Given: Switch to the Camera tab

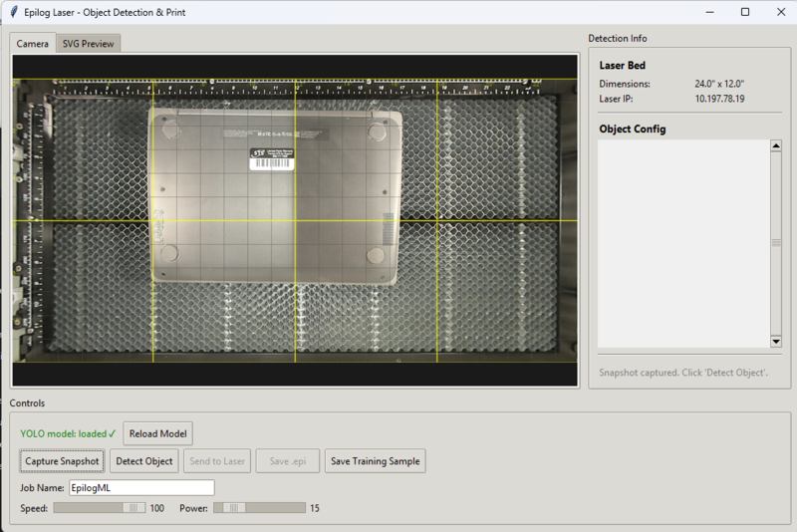Looking at the screenshot, I should coord(33,44).
